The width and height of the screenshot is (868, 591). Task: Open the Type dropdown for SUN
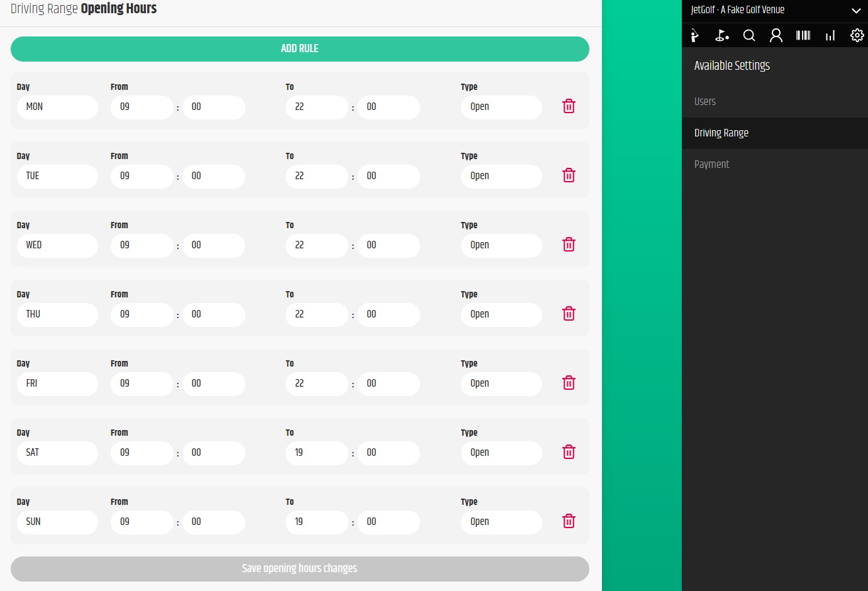pyautogui.click(x=501, y=522)
